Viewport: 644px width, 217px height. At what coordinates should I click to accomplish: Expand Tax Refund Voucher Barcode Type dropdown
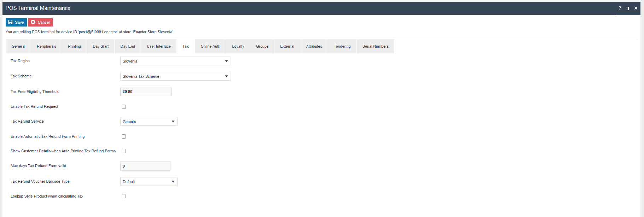click(x=149, y=182)
